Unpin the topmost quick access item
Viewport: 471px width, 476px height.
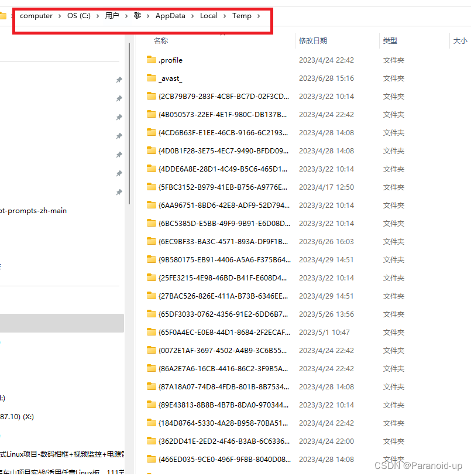tap(119, 80)
